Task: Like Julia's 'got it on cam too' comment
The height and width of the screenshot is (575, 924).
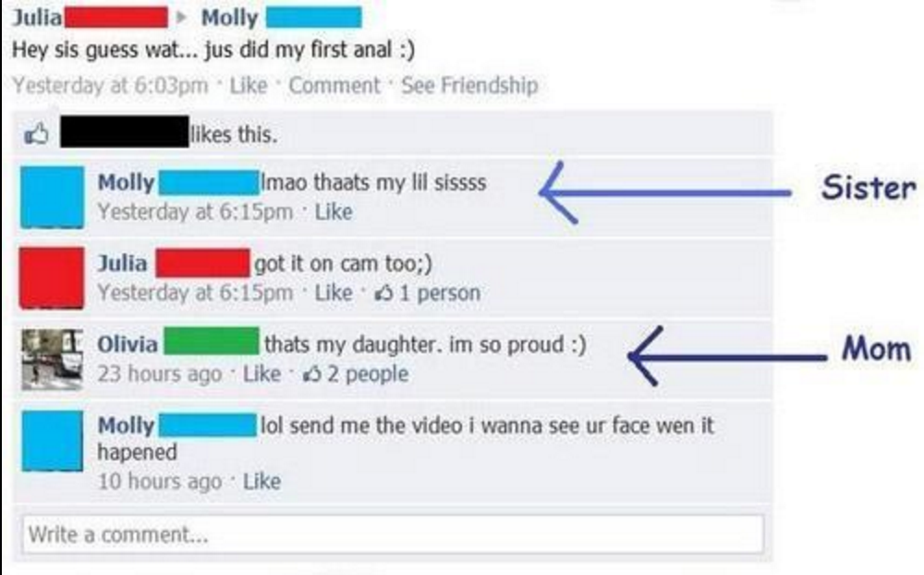Action: tap(334, 292)
